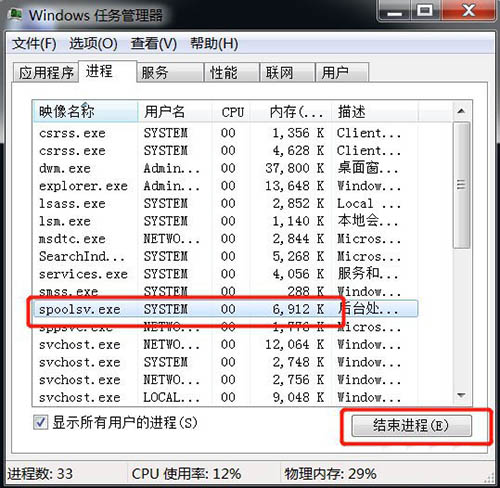Viewport: 500px width, 488px height.
Task: Select the explorer.exe process
Action: 225,186
